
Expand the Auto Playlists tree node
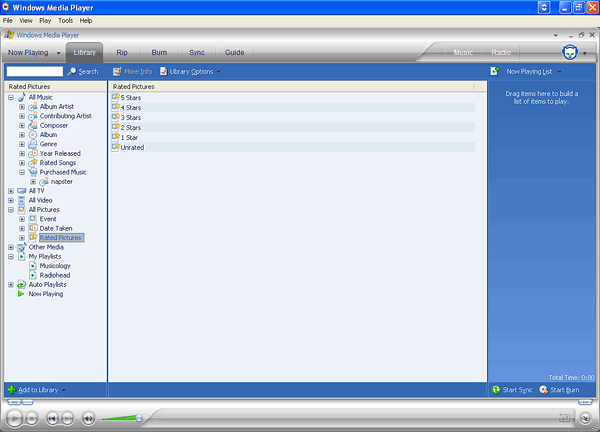tap(11, 285)
